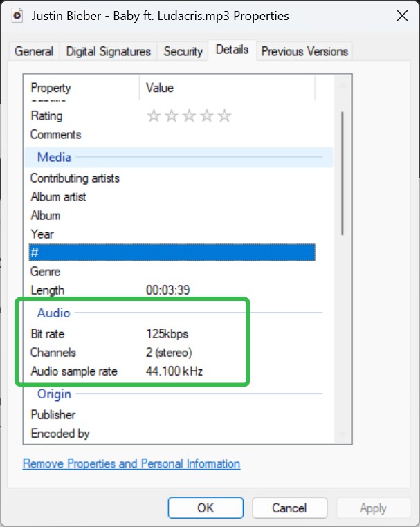This screenshot has width=420, height=527.
Task: Click the Cancel button
Action: (289, 508)
